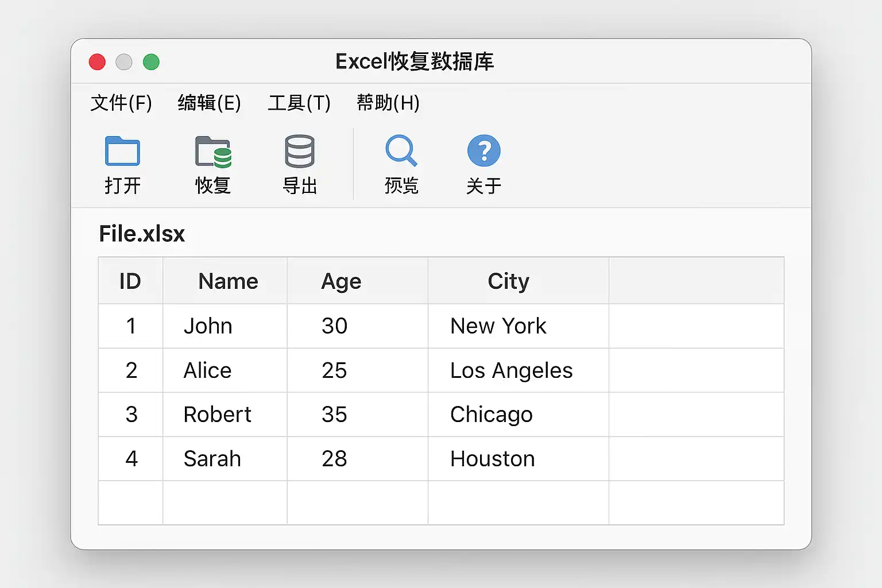Open the Edit 编辑(E) menu

click(x=209, y=103)
